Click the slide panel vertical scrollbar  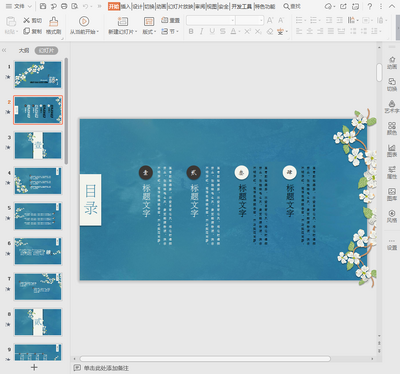(66, 111)
